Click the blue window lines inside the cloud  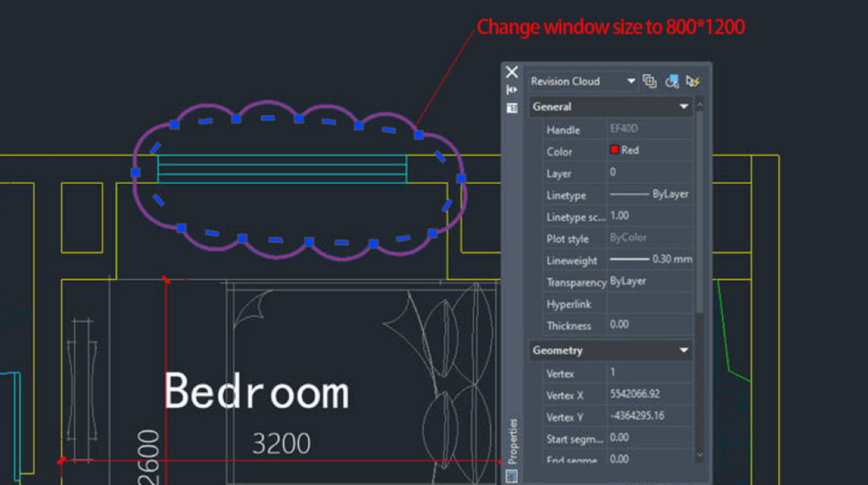click(282, 169)
